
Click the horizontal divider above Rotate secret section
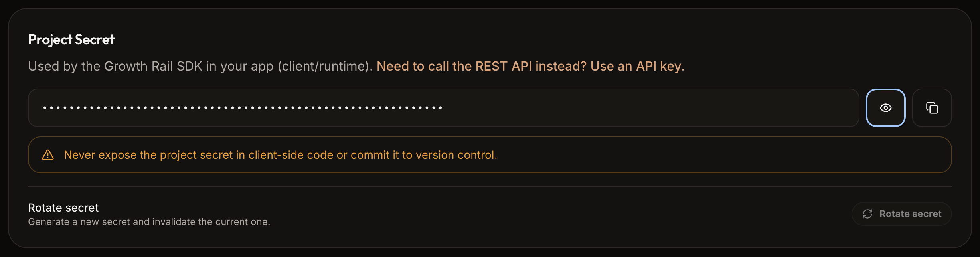pos(490,186)
